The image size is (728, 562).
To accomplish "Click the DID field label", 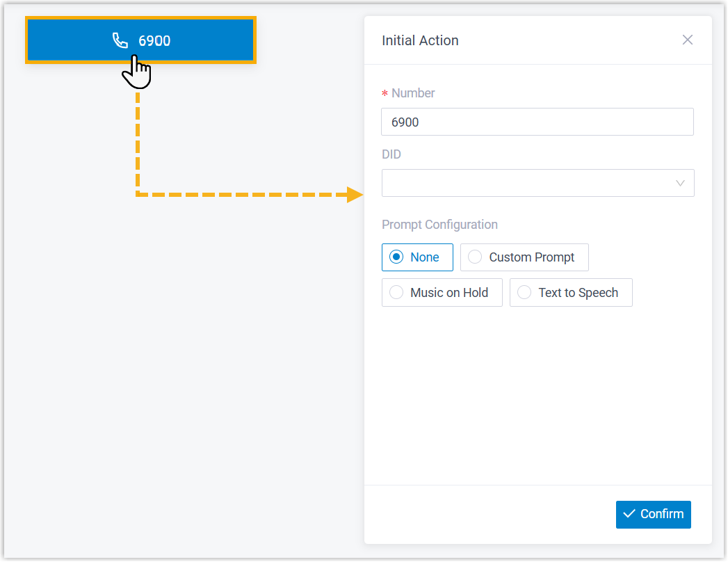I will [x=391, y=154].
